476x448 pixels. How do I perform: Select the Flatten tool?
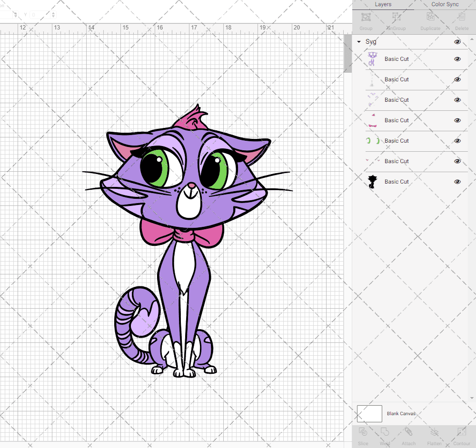point(434,432)
